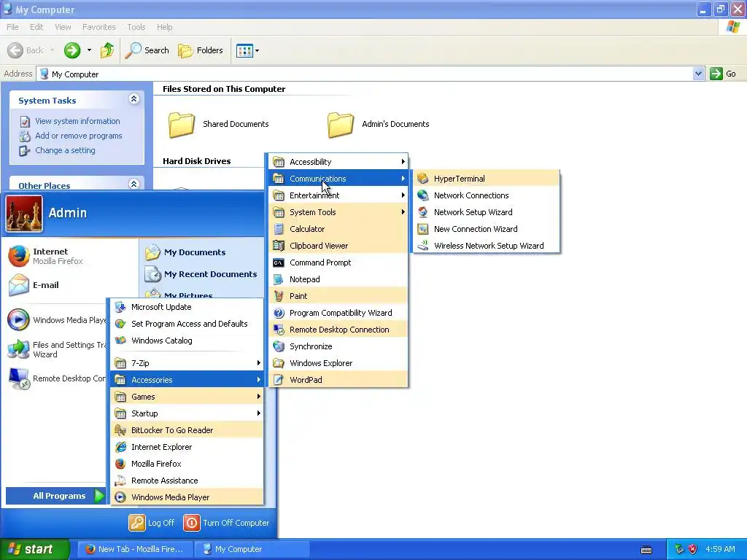Expand the 7-Zip program group
Image resolution: width=747 pixels, height=560 pixels.
(187, 363)
